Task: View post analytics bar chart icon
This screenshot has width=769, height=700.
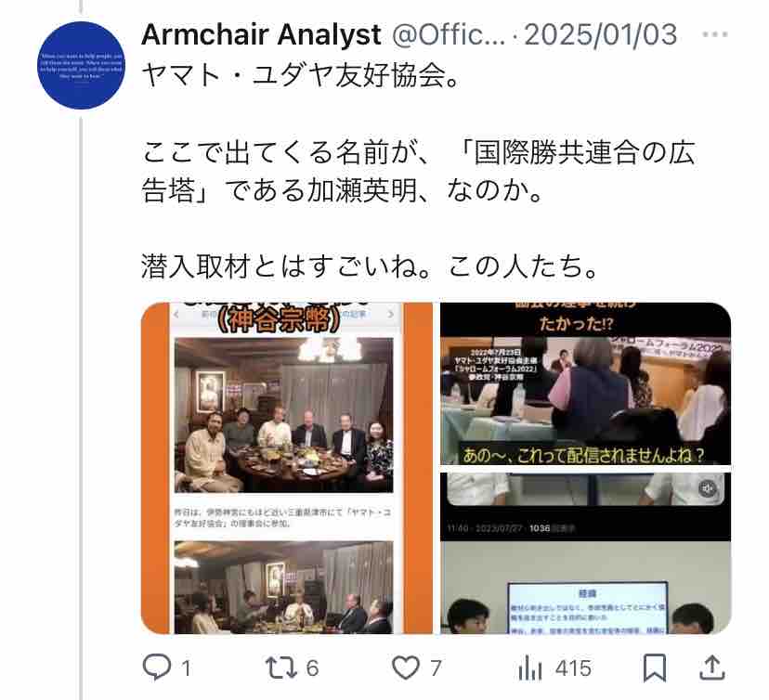Action: (x=529, y=668)
